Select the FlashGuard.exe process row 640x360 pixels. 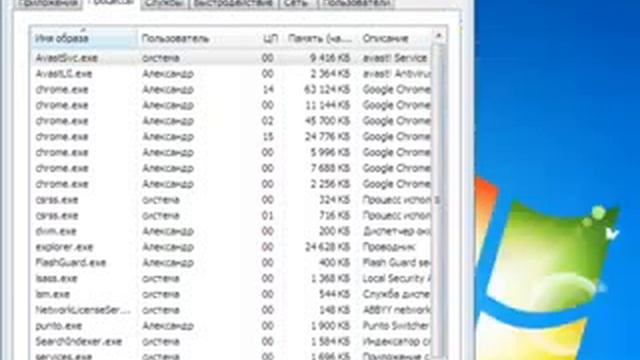(231, 263)
